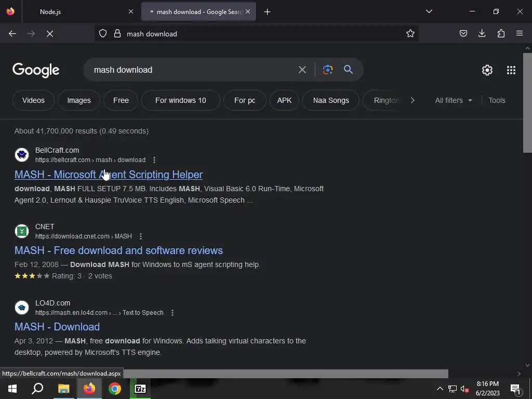The image size is (532, 399).
Task: Open the Google apps grid
Action: point(511,70)
